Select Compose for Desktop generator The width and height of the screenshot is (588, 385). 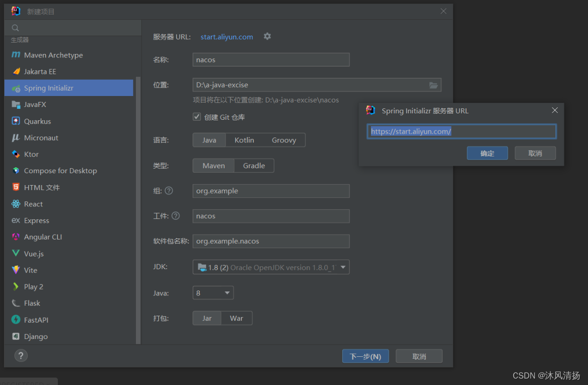(69, 171)
